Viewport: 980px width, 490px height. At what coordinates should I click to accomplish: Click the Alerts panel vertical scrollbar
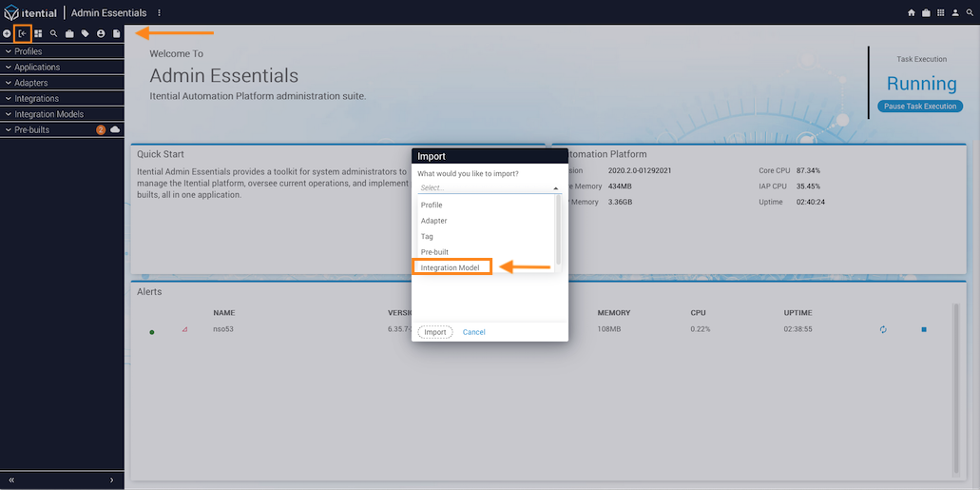coord(955,388)
